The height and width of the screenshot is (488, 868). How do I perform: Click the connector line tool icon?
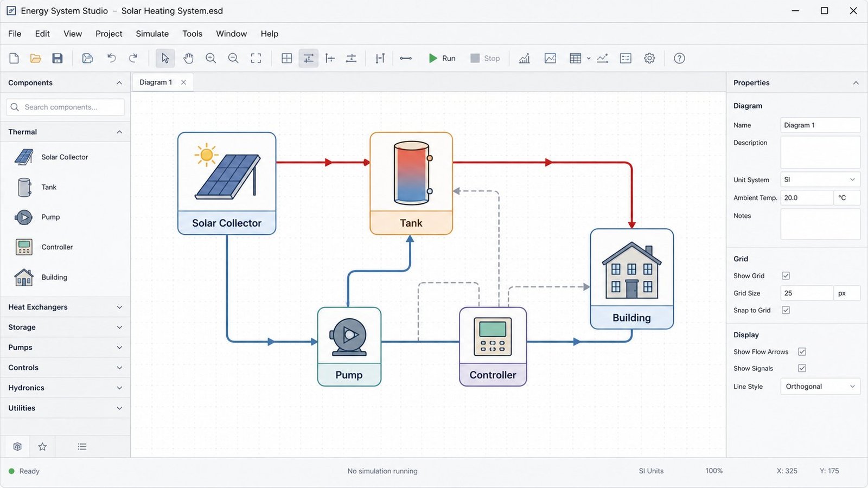click(406, 58)
